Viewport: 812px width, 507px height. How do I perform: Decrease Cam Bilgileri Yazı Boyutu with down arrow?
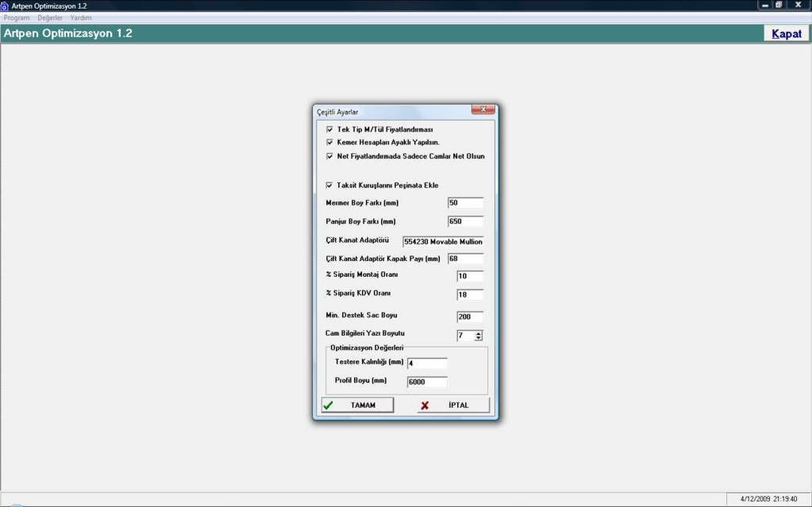coord(479,339)
